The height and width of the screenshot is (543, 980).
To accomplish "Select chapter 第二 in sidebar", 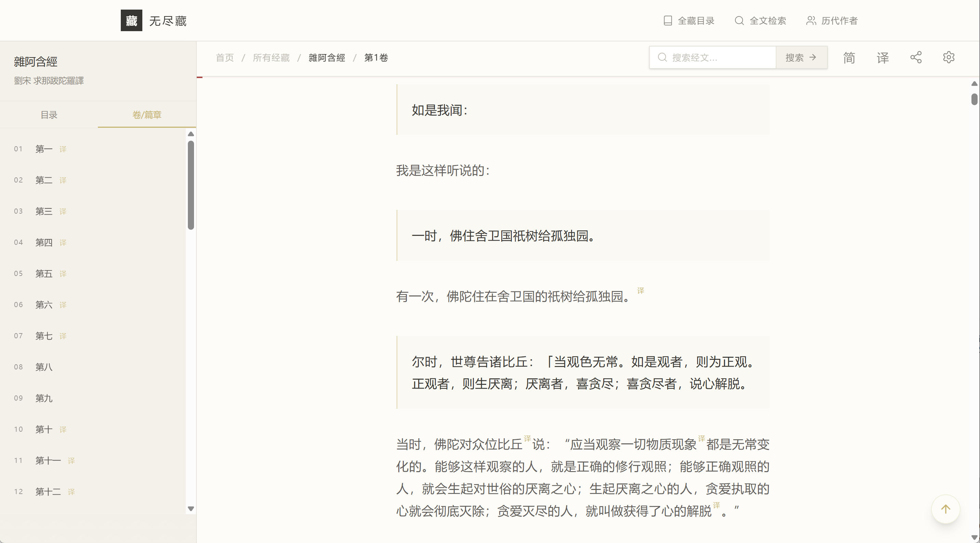I will click(44, 180).
